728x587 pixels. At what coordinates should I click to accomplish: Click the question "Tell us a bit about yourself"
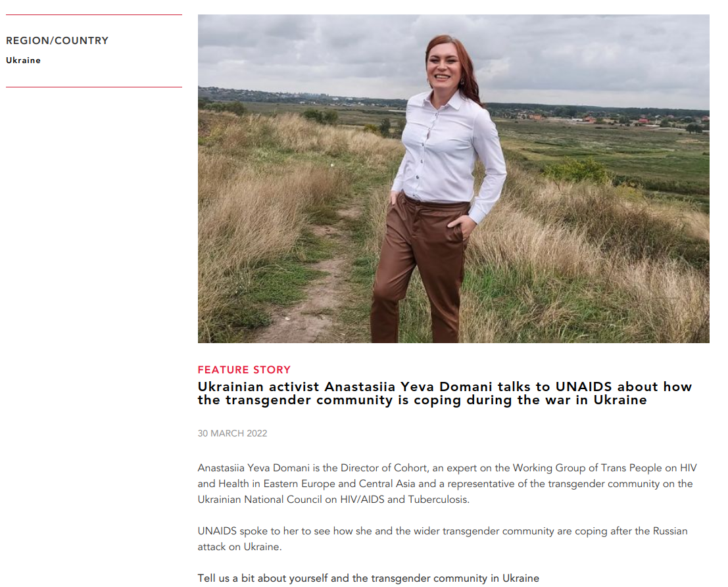pos(368,578)
